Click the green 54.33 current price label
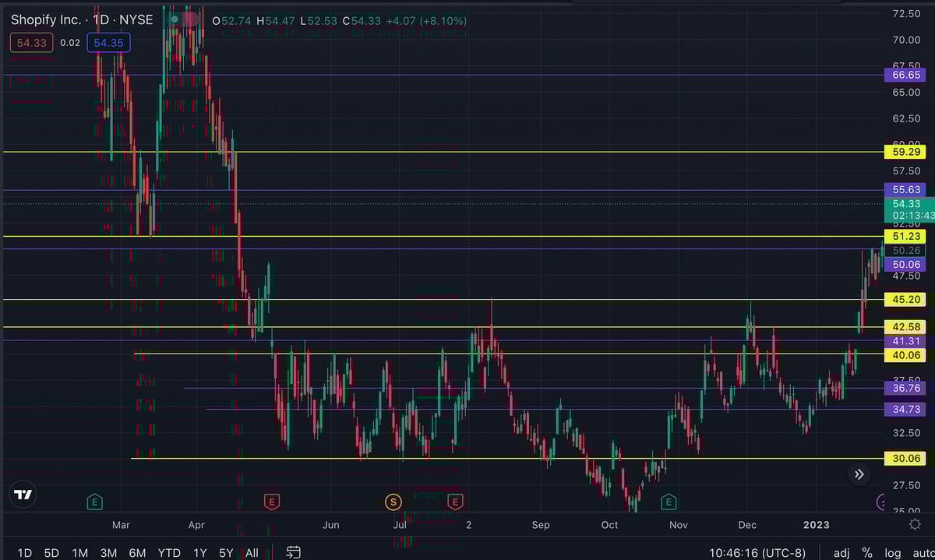Screen dimensions: 935x560 pyautogui.click(x=909, y=210)
